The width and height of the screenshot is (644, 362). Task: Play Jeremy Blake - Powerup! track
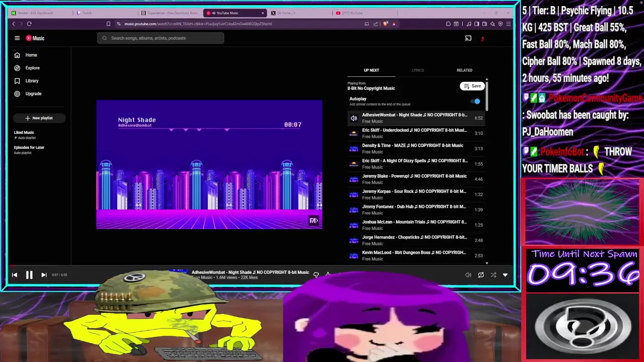(x=416, y=179)
